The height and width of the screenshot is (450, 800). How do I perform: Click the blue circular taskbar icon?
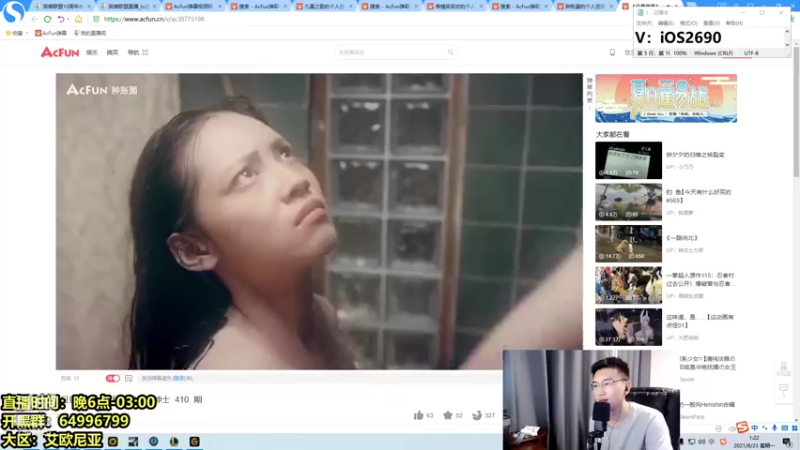coord(154,442)
